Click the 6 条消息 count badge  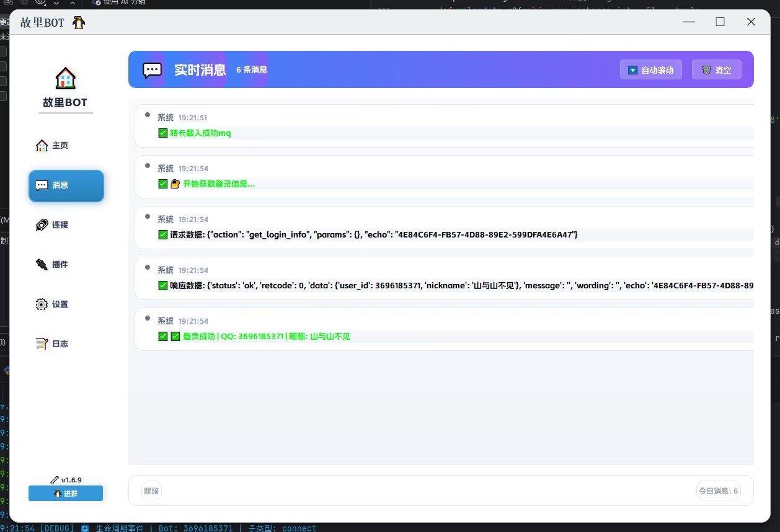pos(251,70)
